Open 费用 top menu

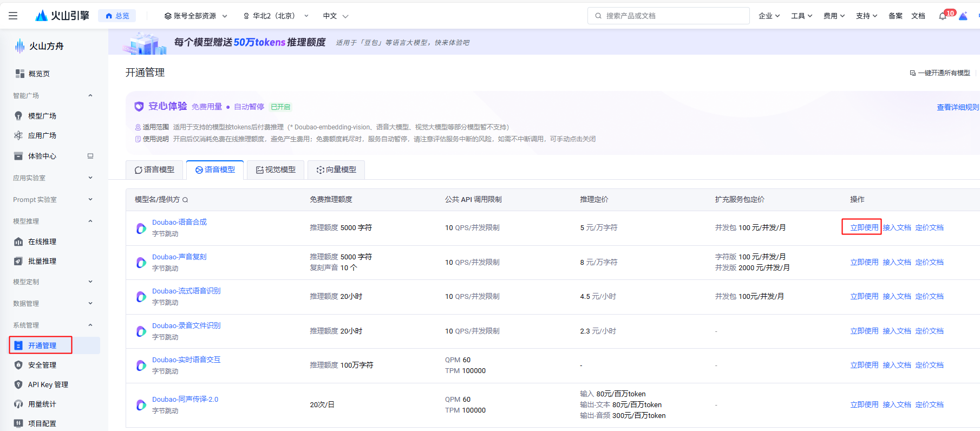click(x=834, y=16)
